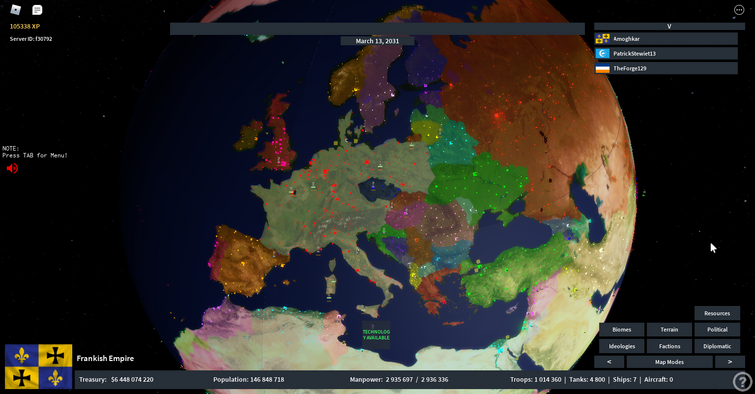Open the Resources map view
The height and width of the screenshot is (394, 755).
717,313
